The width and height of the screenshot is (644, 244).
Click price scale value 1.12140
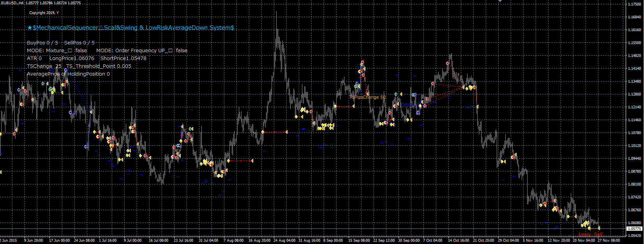(x=635, y=107)
